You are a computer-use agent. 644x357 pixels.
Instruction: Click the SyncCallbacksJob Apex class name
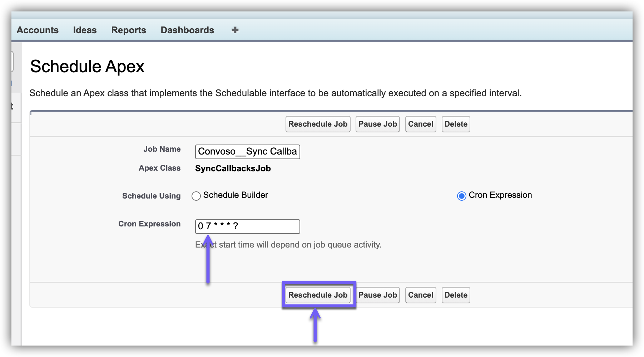point(233,168)
